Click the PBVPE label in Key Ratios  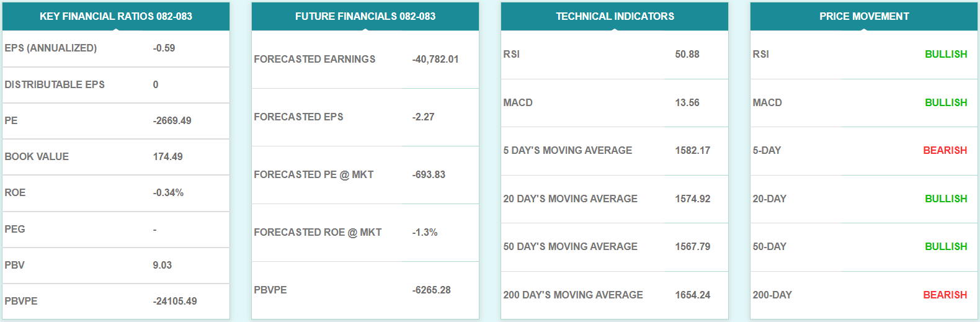pos(21,302)
